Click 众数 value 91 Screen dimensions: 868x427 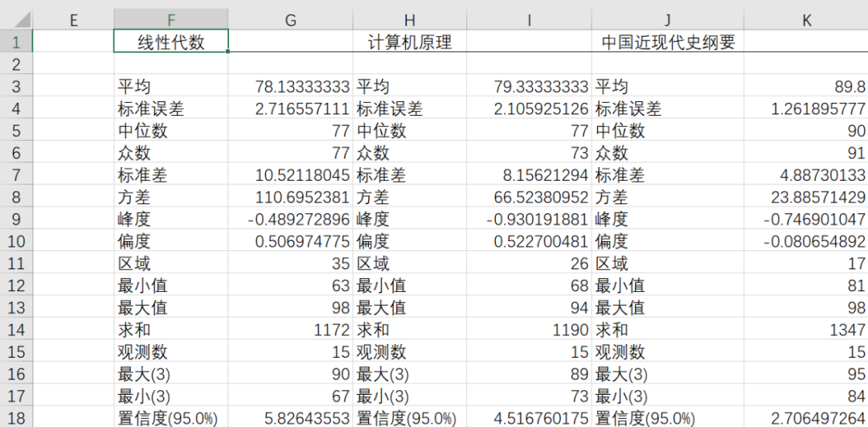point(857,153)
